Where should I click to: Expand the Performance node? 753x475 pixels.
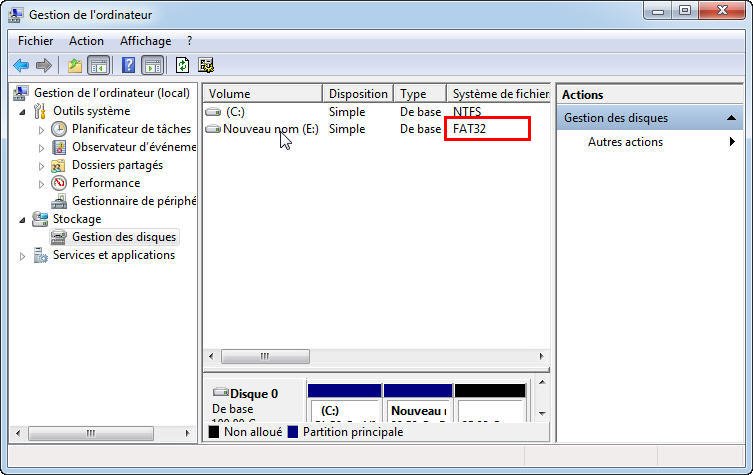41,184
